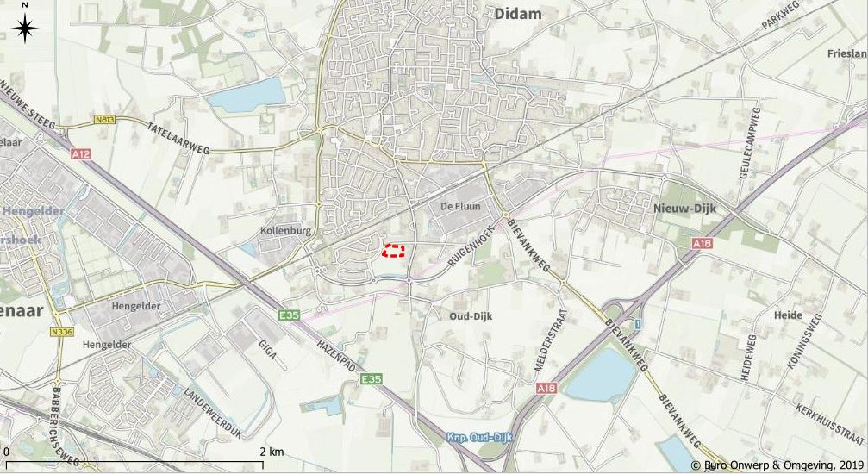Screen dimensions: 868x474
Task: Click the N813 road shield
Action: pyautogui.click(x=104, y=120)
